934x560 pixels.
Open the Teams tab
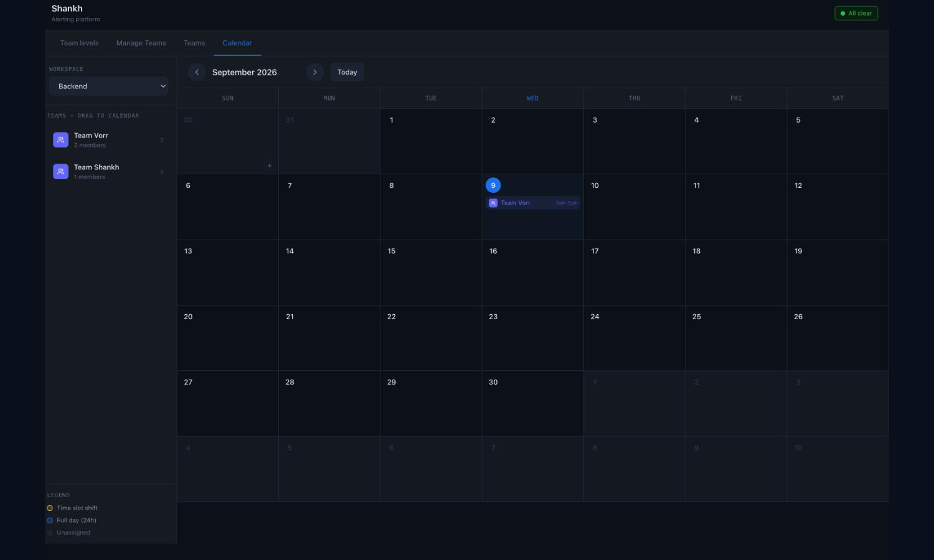[x=194, y=43]
